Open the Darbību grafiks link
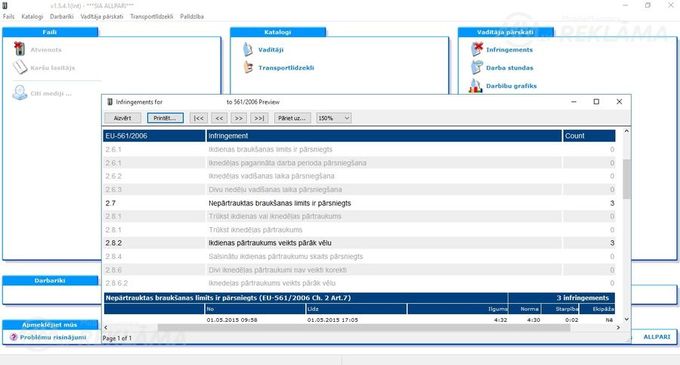 coord(511,86)
